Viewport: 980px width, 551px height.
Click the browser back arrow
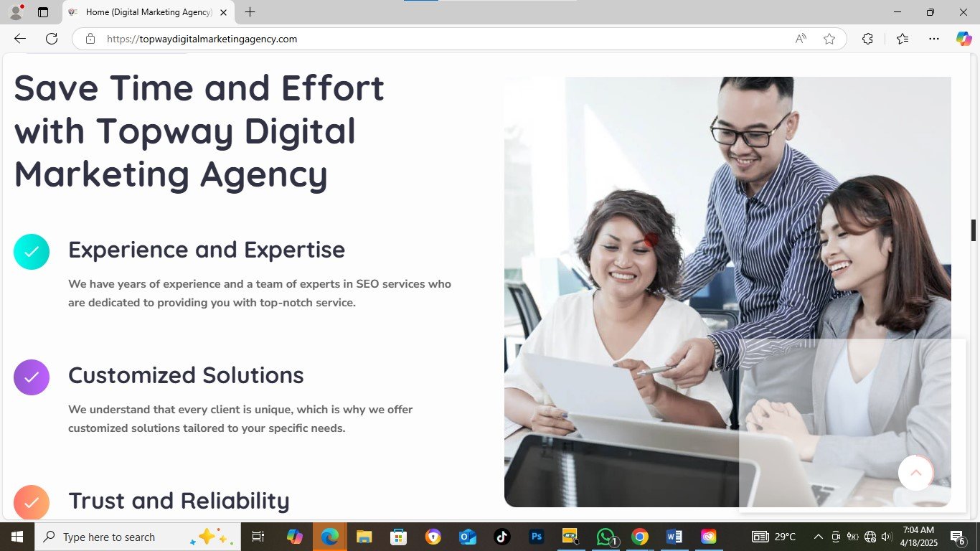point(20,39)
